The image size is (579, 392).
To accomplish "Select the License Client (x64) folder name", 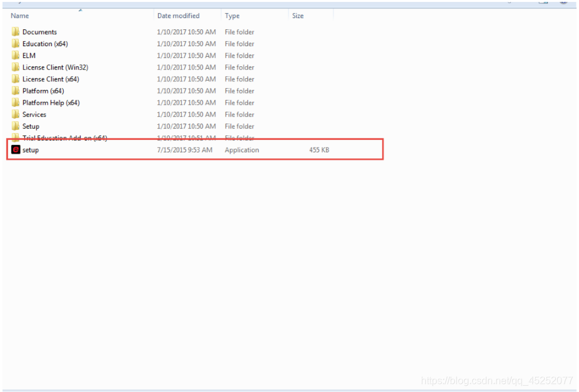I will (x=51, y=79).
